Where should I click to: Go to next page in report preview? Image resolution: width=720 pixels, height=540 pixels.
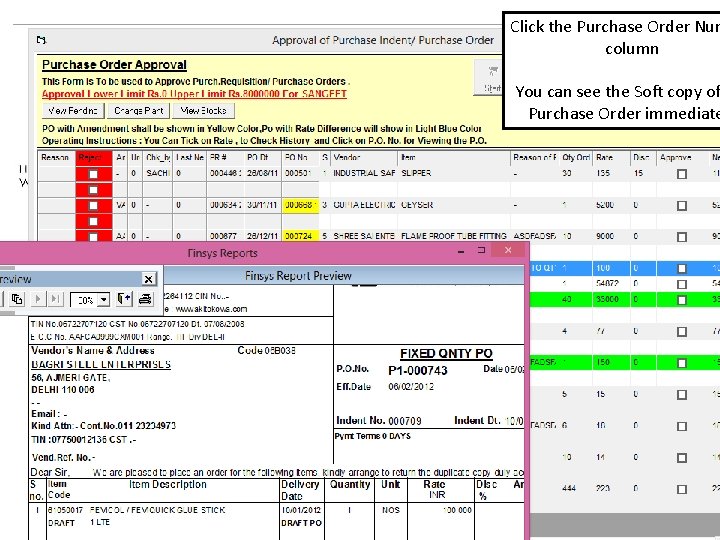pyautogui.click(x=38, y=299)
